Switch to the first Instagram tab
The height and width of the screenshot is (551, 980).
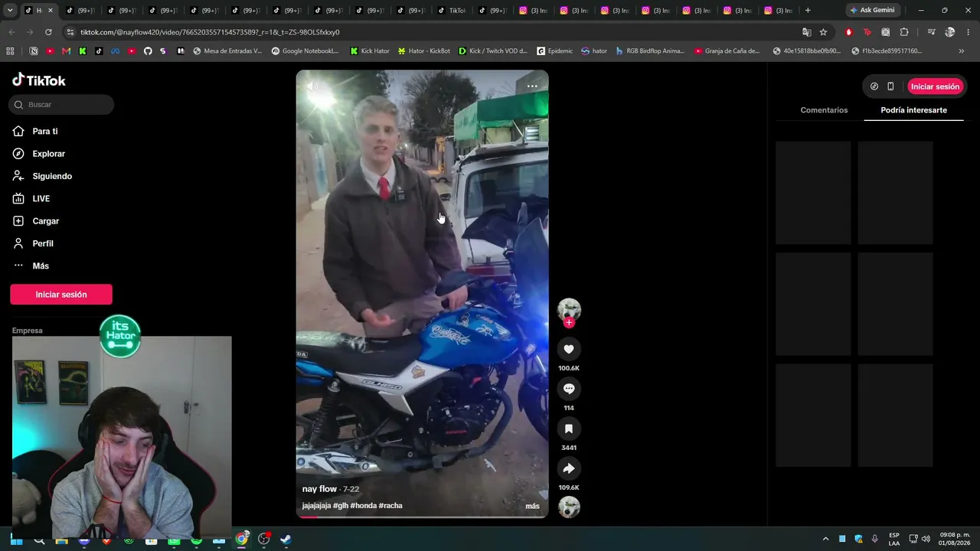click(x=532, y=11)
